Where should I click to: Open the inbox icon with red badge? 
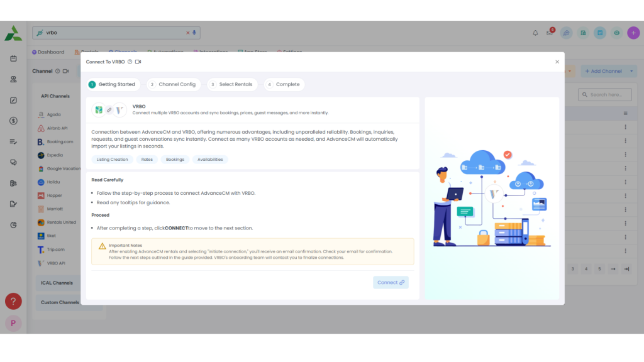(x=550, y=33)
